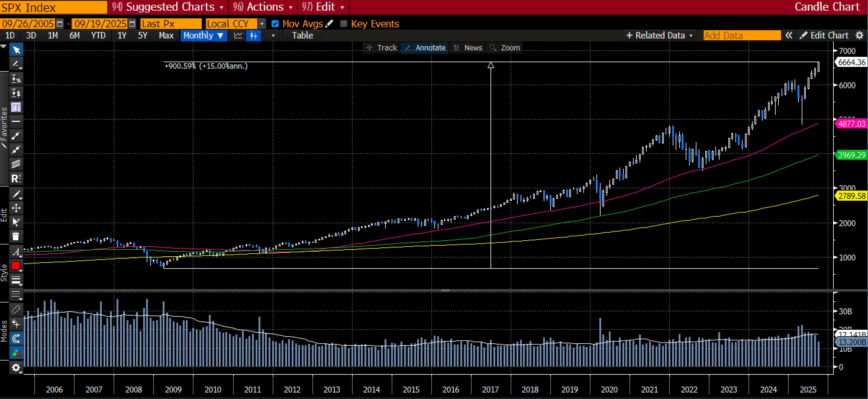Toggle the candle chart type button
The image size is (868, 399).
point(254,36)
